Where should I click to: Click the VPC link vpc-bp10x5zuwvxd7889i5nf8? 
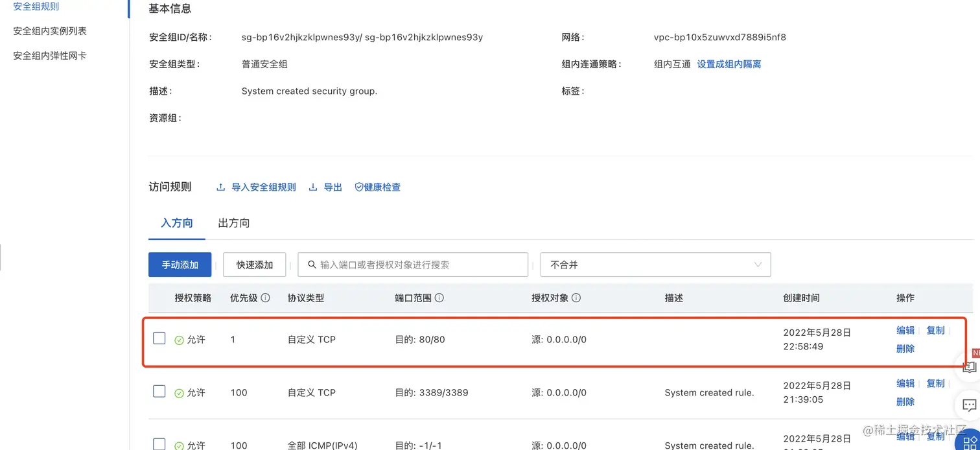tap(719, 37)
